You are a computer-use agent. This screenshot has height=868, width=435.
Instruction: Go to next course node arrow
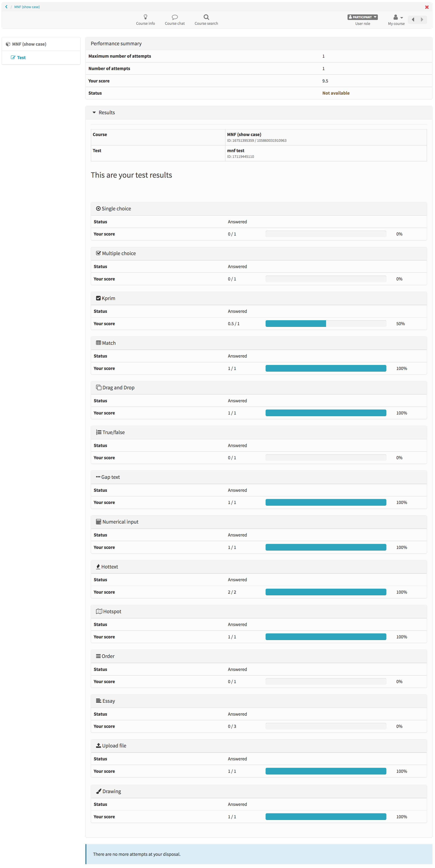point(422,20)
